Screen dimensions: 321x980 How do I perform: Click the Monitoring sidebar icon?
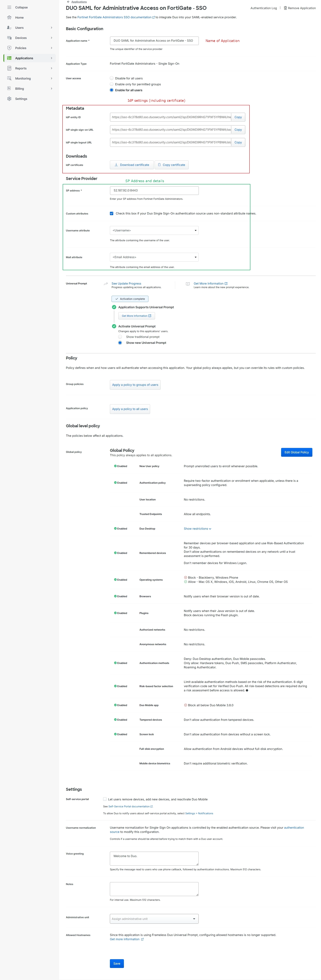[x=9, y=78]
